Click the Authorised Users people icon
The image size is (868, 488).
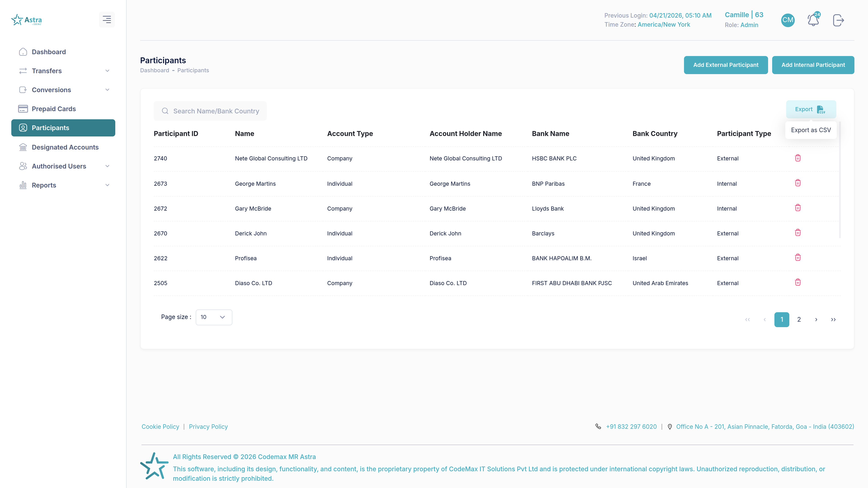click(x=23, y=166)
